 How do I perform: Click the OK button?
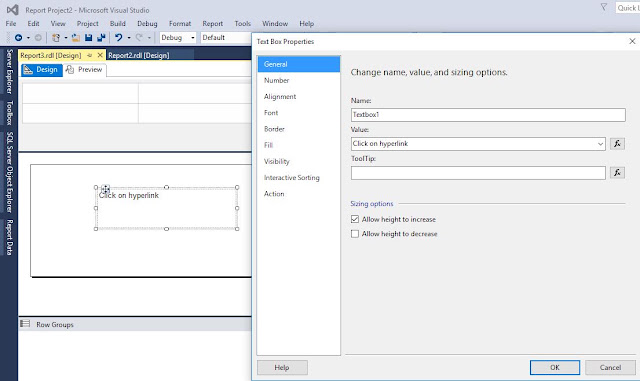pyautogui.click(x=555, y=368)
